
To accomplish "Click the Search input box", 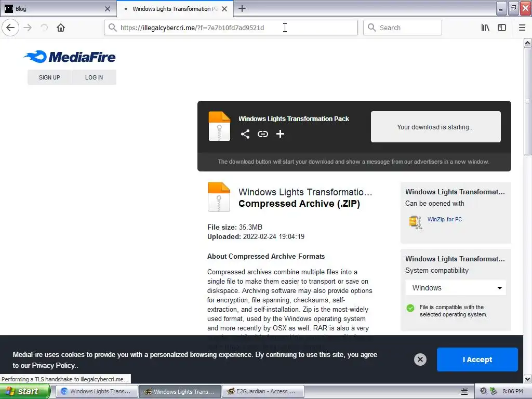I will (403, 28).
